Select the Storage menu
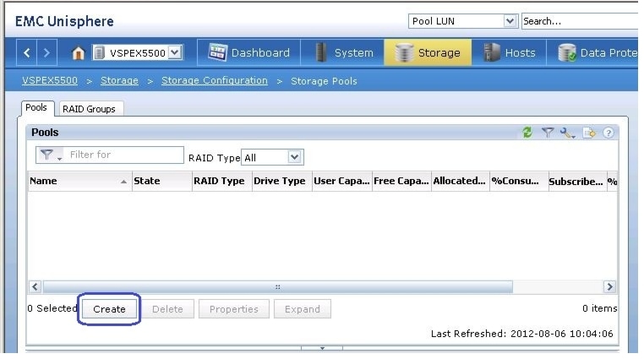Viewport: 644px width, 359px height. click(x=428, y=52)
